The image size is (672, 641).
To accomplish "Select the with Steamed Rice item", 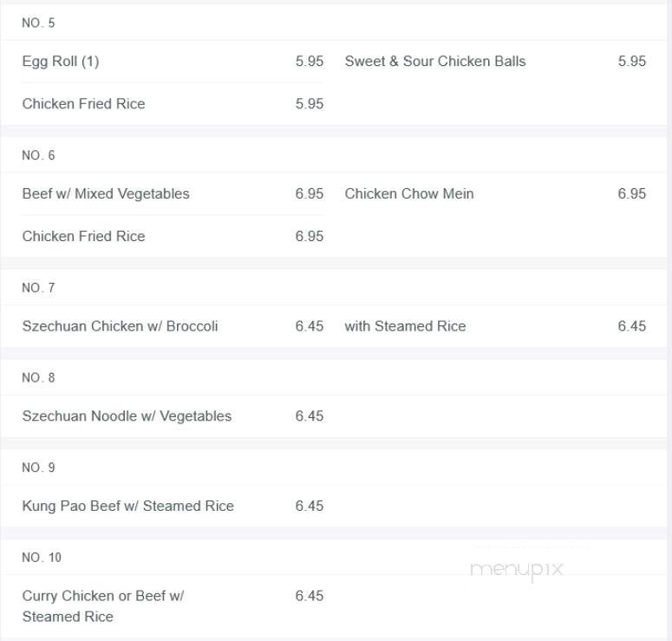I will tap(405, 326).
